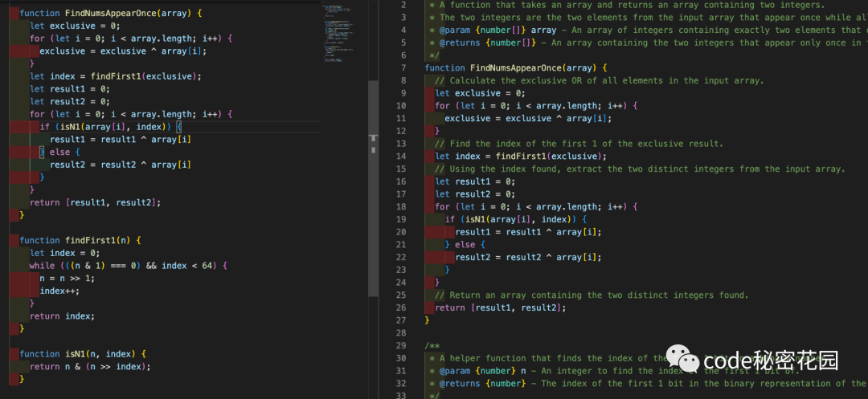Click '} else {' on numbered line 21

tap(465, 245)
